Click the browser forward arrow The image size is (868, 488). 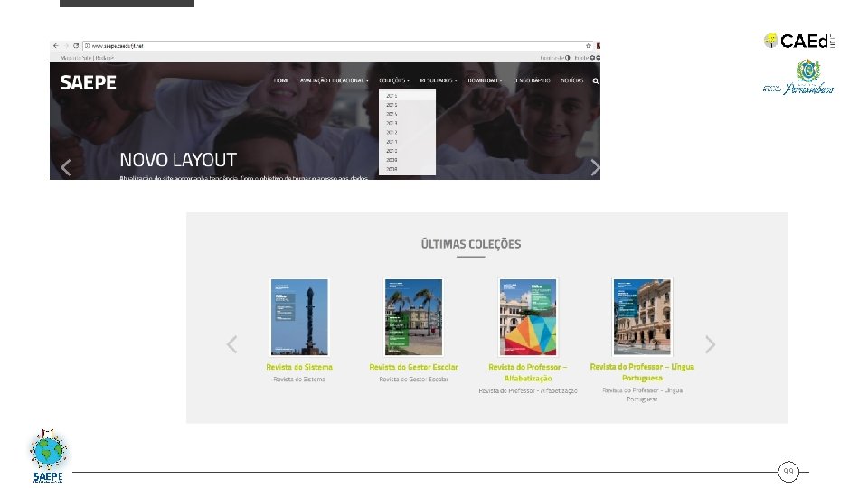click(x=65, y=46)
